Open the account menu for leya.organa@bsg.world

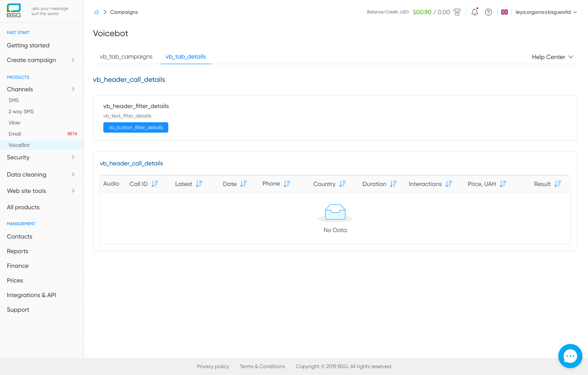pos(546,12)
